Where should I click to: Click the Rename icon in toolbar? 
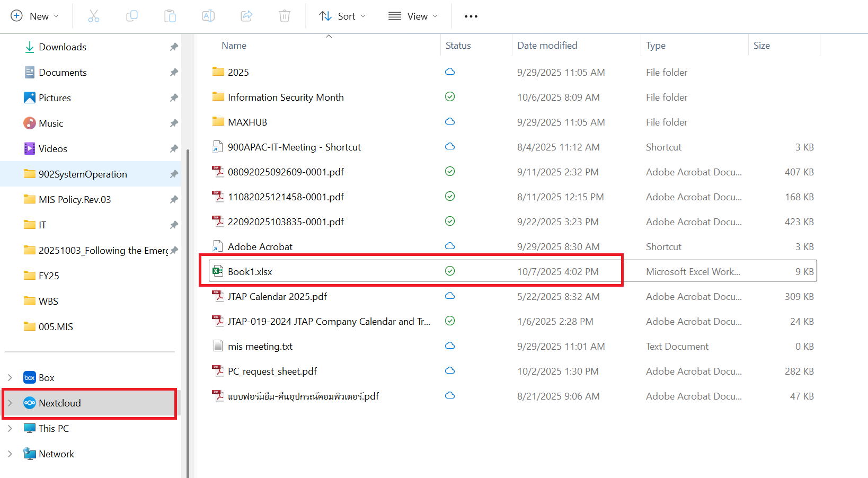(208, 16)
